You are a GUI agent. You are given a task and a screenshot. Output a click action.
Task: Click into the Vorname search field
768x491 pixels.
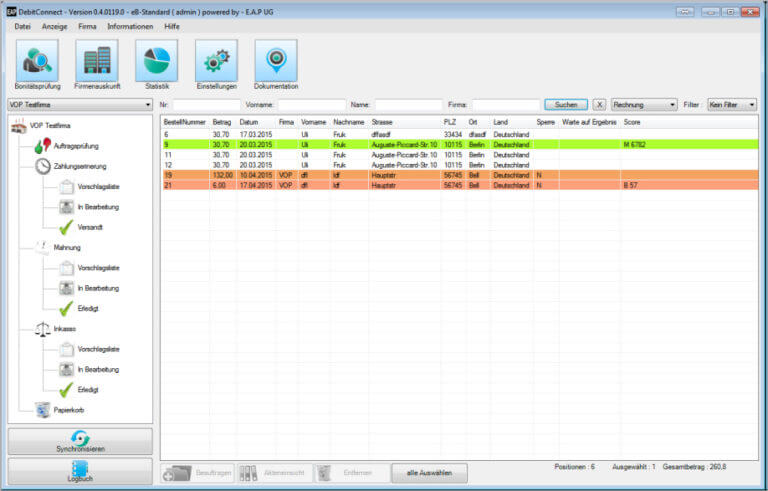[311, 104]
